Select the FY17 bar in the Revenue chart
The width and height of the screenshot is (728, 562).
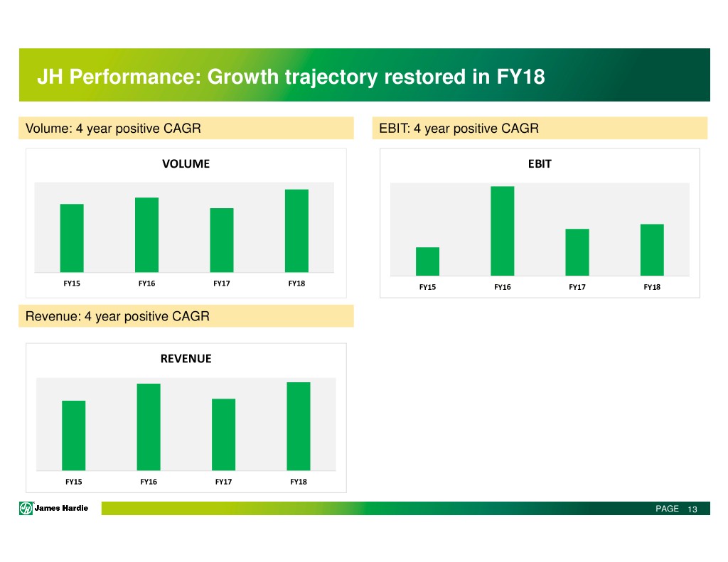[223, 434]
